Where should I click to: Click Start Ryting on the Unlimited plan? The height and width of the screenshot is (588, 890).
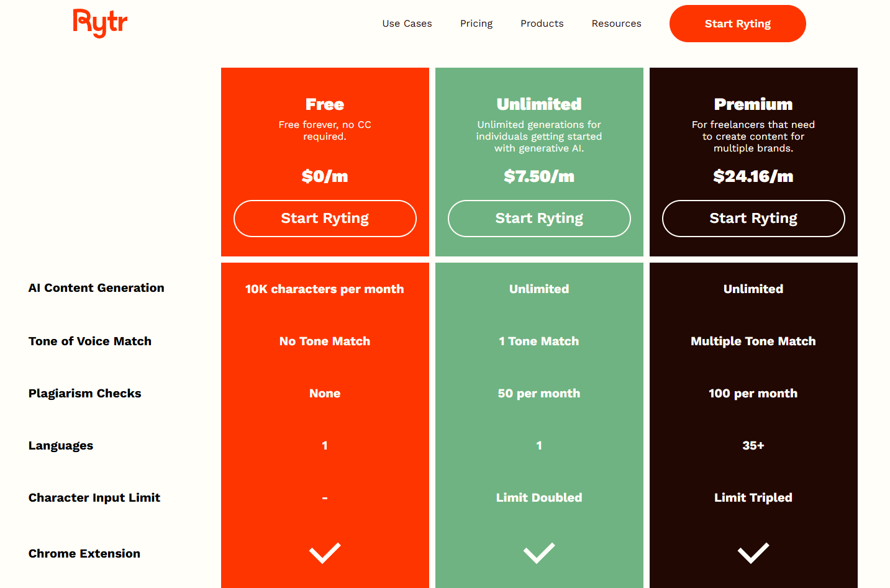point(539,218)
